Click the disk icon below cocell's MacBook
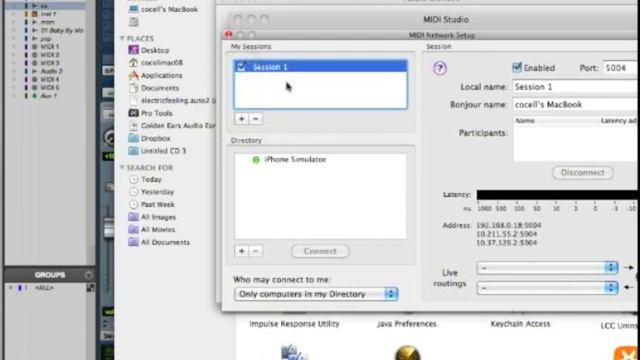This screenshot has width=640, height=360. pyautogui.click(x=133, y=22)
